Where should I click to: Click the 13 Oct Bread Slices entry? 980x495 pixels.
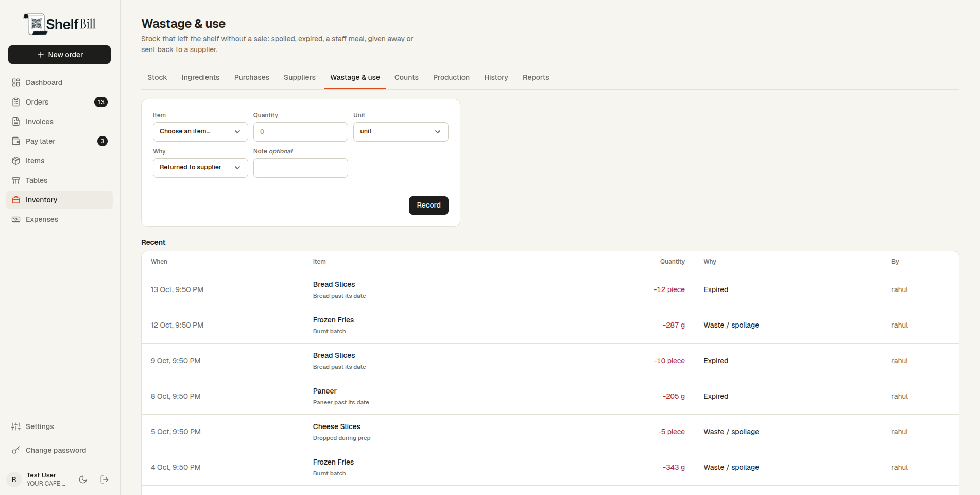pyautogui.click(x=550, y=290)
